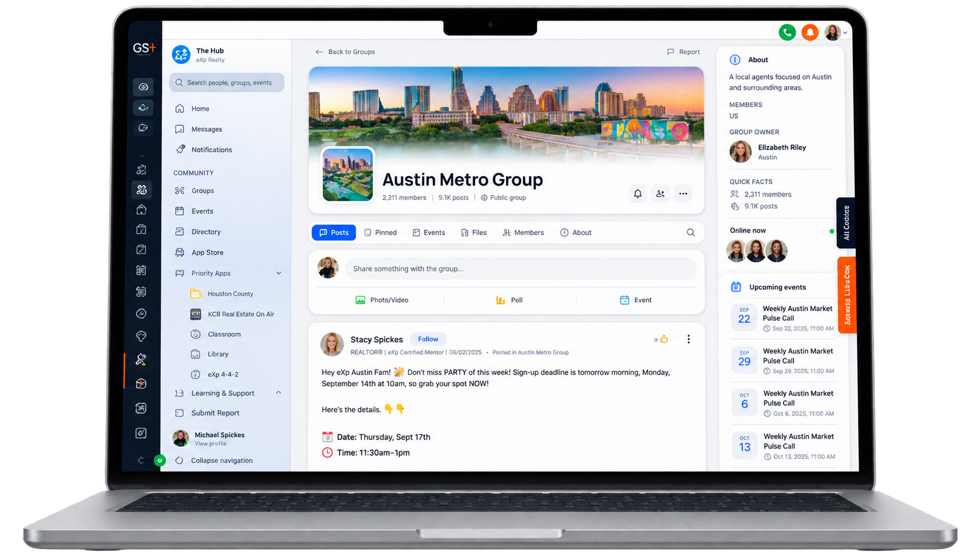
Task: Create a Poll
Action: point(509,300)
